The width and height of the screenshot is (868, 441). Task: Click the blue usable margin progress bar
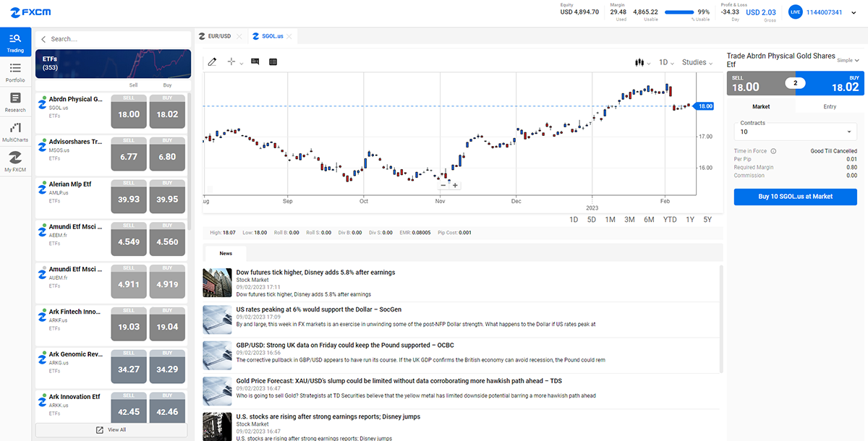click(x=679, y=12)
